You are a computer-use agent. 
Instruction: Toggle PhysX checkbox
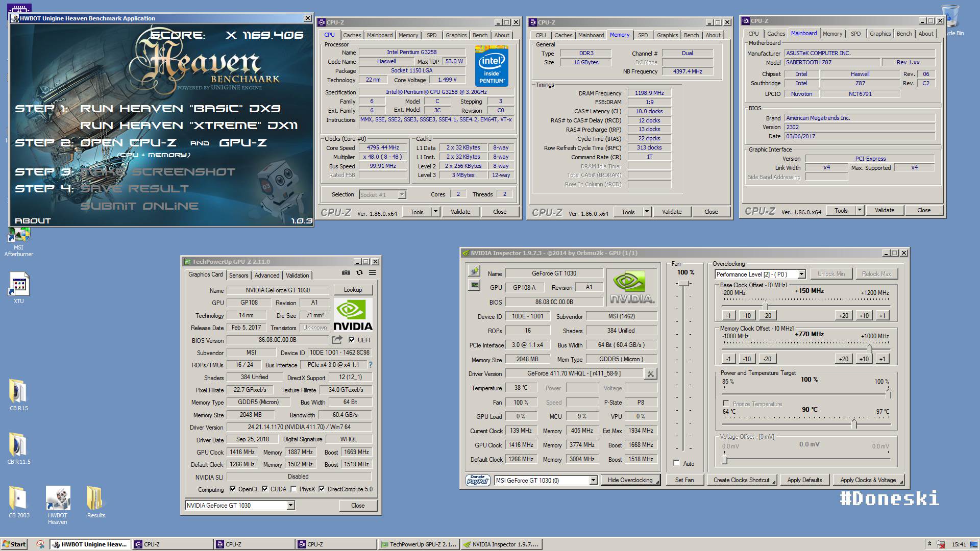pos(293,489)
